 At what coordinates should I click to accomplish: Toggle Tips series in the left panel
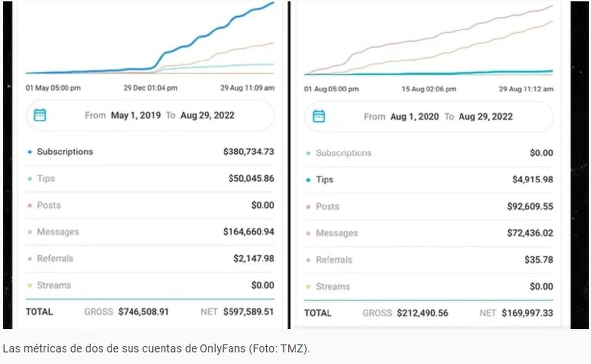(46, 178)
